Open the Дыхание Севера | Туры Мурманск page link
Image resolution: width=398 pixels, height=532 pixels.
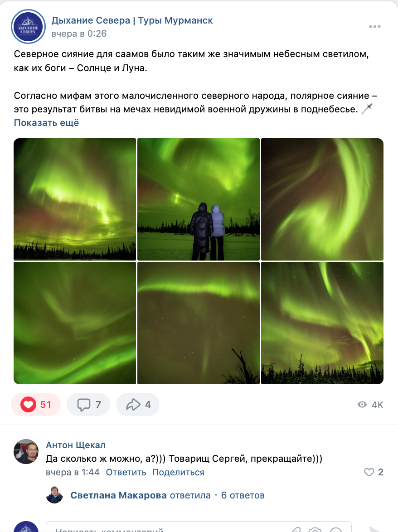click(x=132, y=20)
